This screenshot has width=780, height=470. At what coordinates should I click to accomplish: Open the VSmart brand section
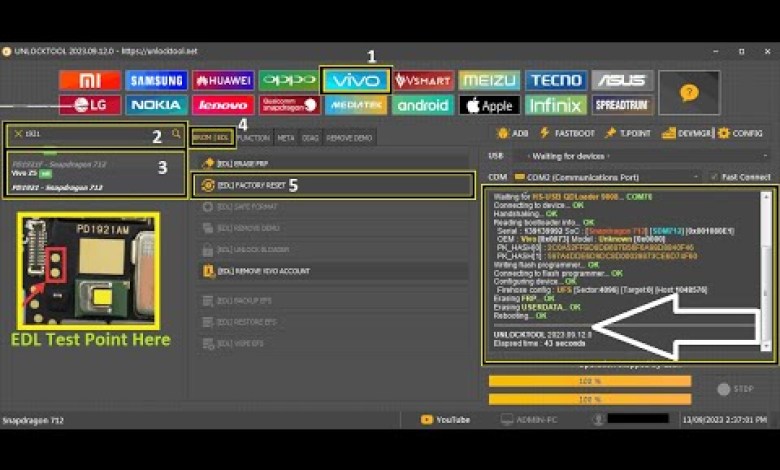[423, 80]
